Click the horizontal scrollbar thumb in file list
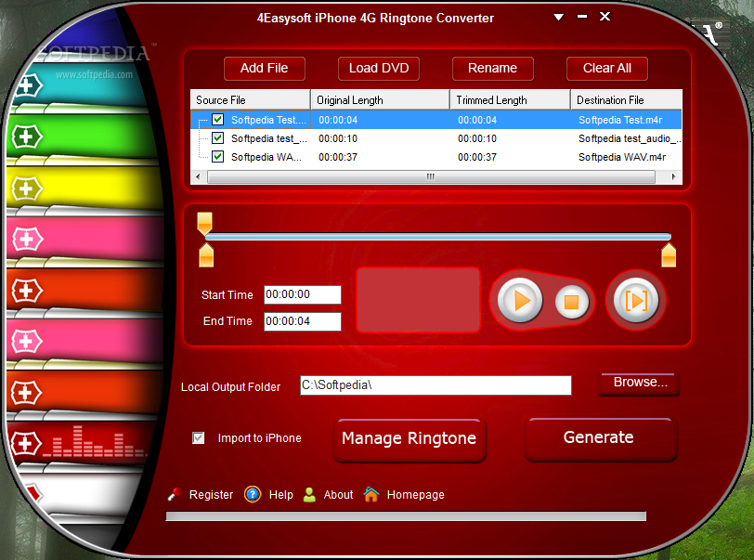The image size is (754, 560). click(431, 176)
